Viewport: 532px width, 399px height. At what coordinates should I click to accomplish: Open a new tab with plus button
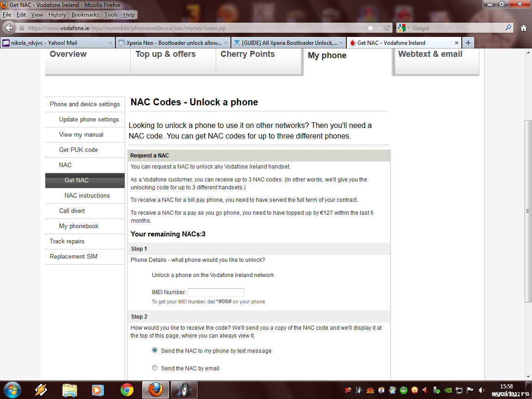(x=468, y=43)
